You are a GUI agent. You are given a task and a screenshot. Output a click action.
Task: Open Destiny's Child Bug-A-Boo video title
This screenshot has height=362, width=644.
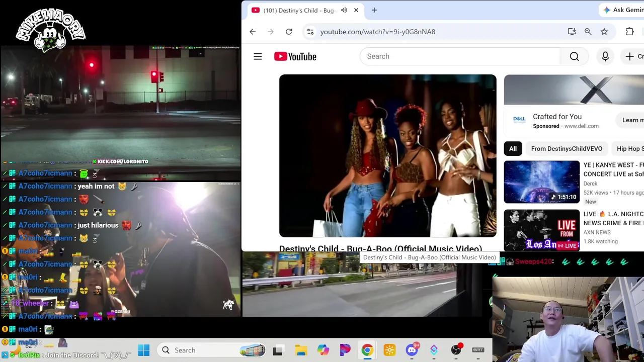point(380,248)
